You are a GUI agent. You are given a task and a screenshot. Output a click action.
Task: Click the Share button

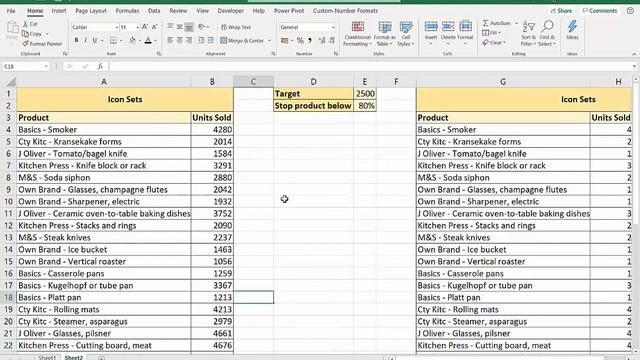click(x=561, y=11)
